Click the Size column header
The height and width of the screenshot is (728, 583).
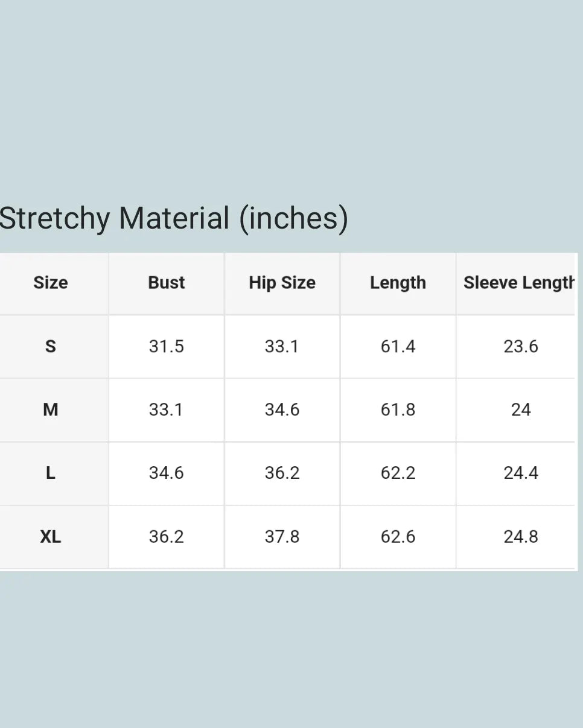coord(51,283)
